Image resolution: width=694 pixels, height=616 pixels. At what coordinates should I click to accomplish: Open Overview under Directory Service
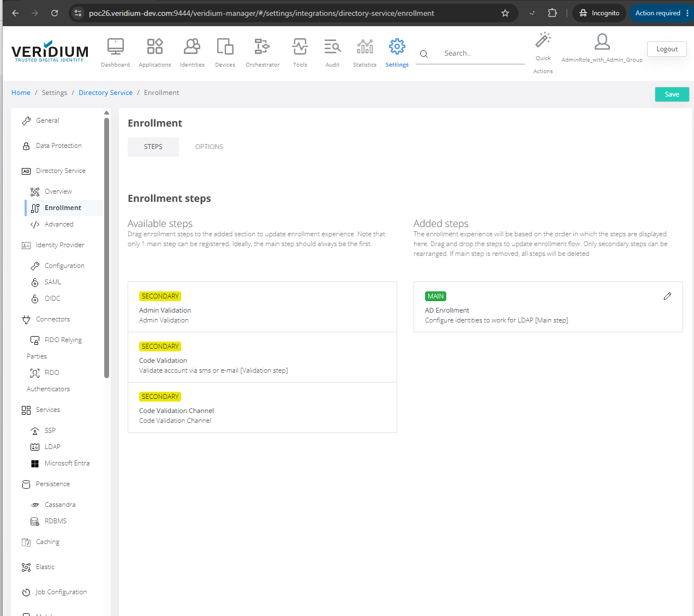[58, 192]
